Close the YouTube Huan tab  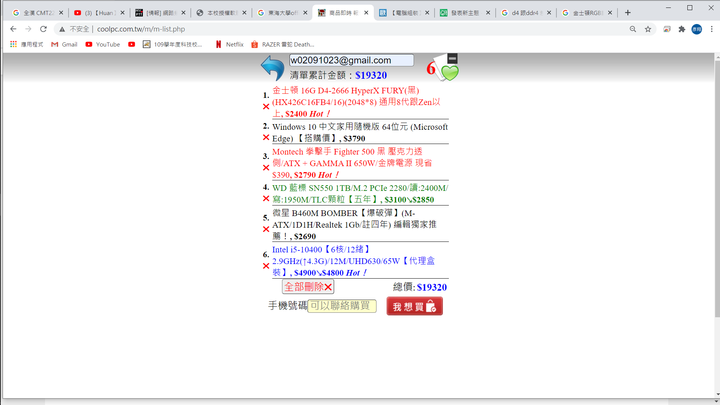(x=122, y=13)
